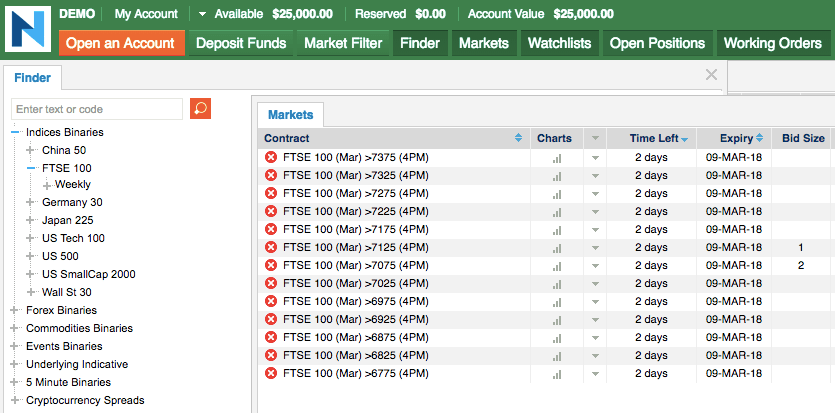The image size is (835, 413).
Task: Open chart for FTSE 100 >7025 contract
Action: click(557, 284)
